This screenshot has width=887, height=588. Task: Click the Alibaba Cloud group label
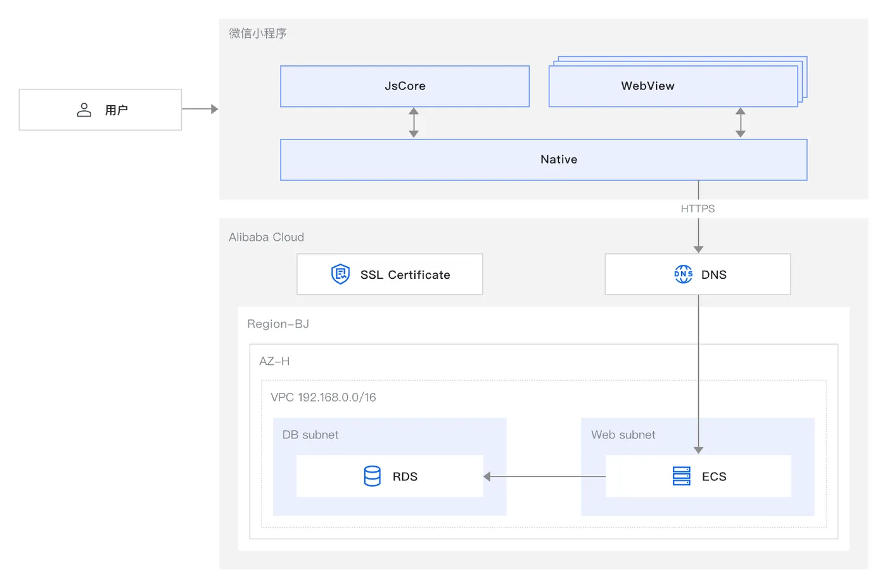click(266, 237)
